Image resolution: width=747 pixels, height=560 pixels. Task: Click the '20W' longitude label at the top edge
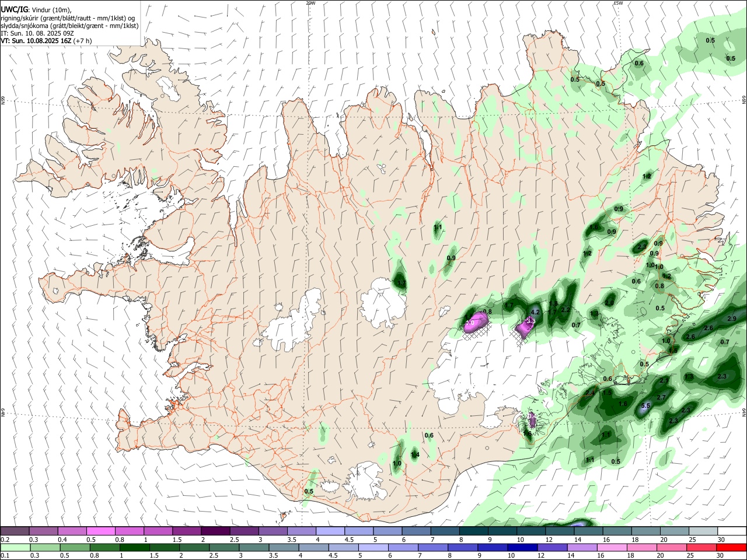pyautogui.click(x=310, y=3)
